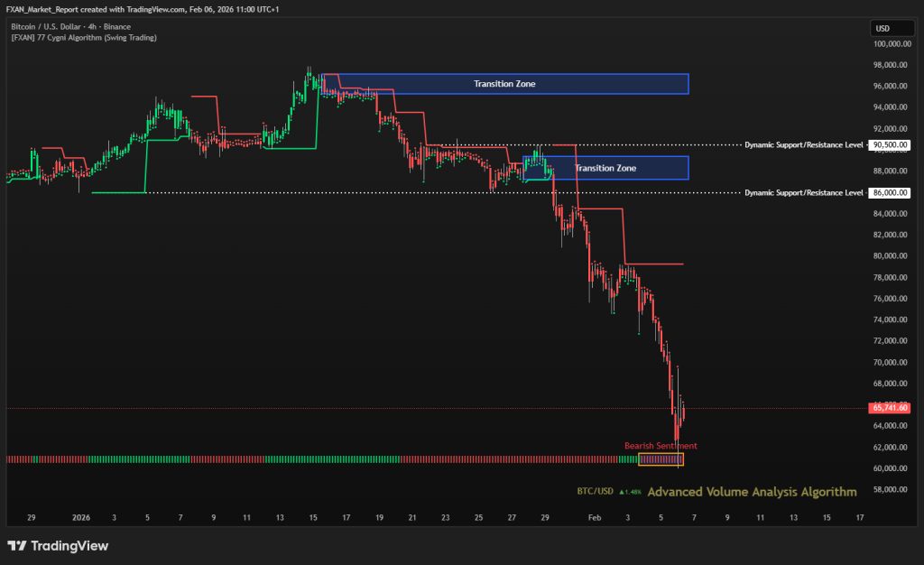The image size is (924, 565).
Task: Click the Bearish Sentiment label
Action: coord(661,446)
